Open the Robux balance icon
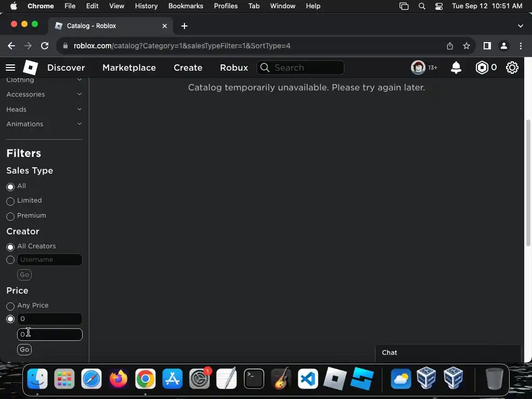Screen dimensions: 532x399 tap(482, 68)
